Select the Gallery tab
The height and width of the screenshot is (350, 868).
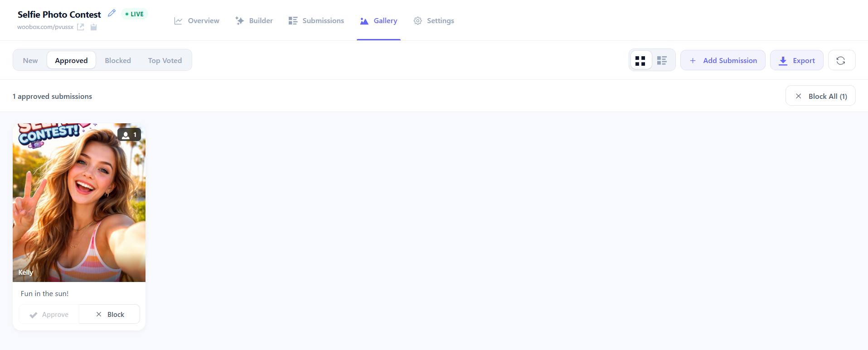(378, 21)
